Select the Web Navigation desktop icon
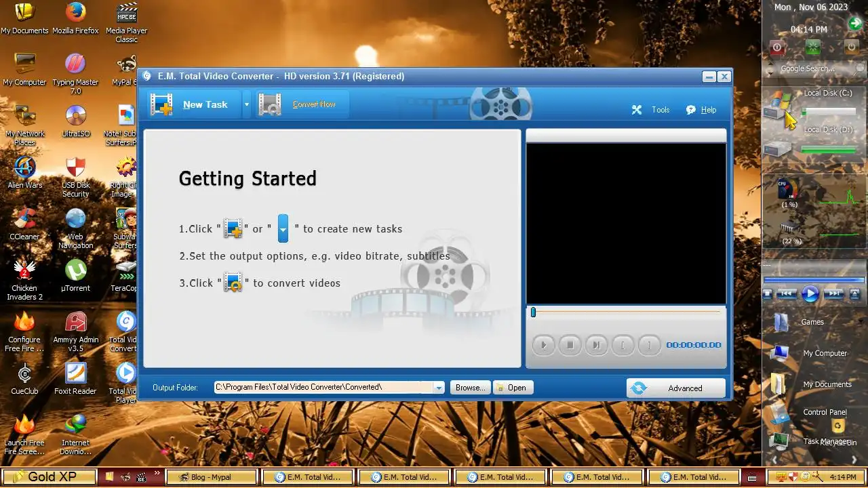The width and height of the screenshot is (868, 488). pyautogui.click(x=75, y=228)
